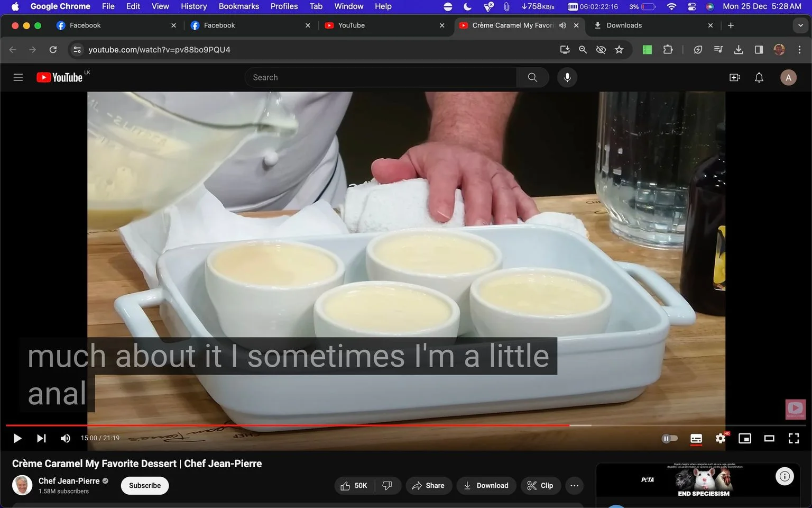Screen dimensions: 812x508
Task: Open video player settings gear
Action: click(721, 438)
